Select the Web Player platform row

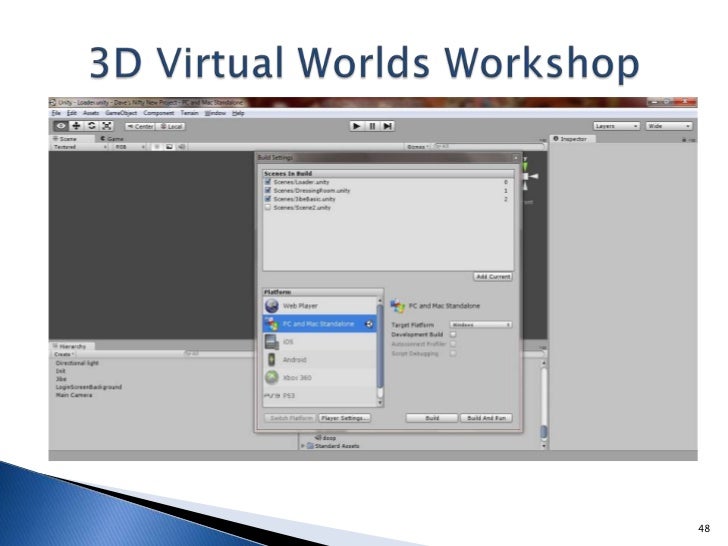320,306
